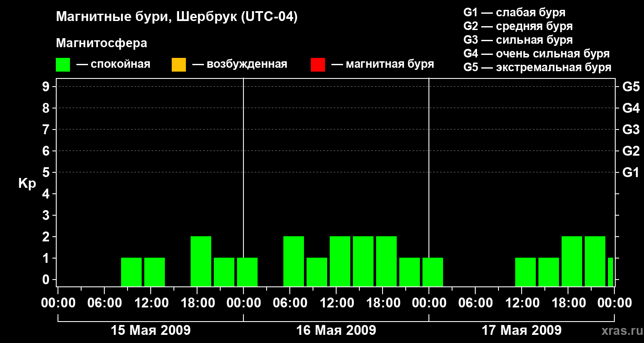Click the "Kp" axis label
This screenshot has height=343, width=644.
pos(27,184)
